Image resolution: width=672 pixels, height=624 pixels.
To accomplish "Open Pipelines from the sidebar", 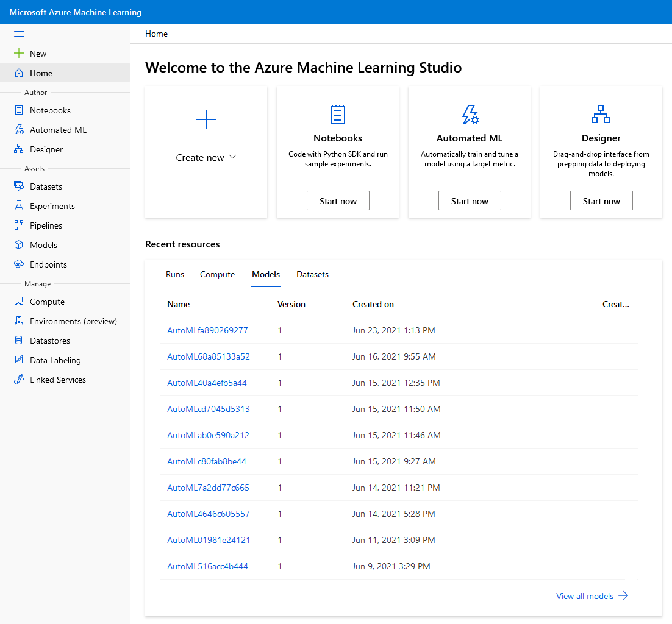I will (x=46, y=225).
